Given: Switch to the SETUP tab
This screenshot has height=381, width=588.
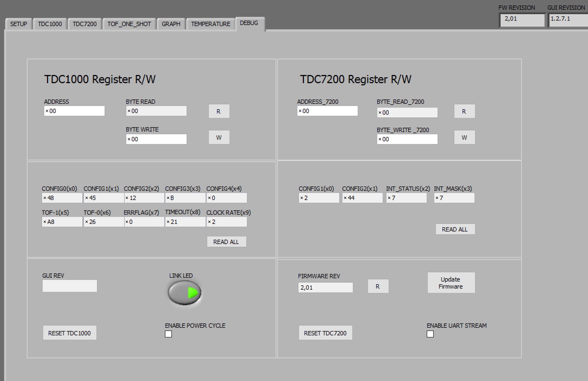Looking at the screenshot, I should tap(18, 24).
